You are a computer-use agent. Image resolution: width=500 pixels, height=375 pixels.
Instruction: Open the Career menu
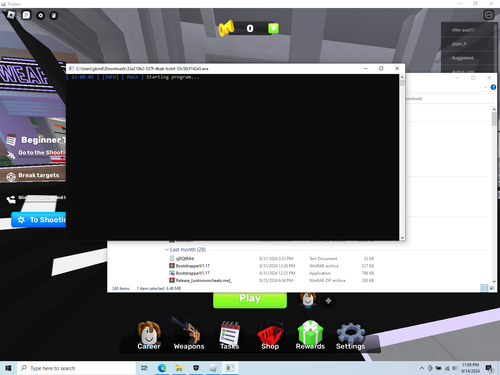point(149,335)
